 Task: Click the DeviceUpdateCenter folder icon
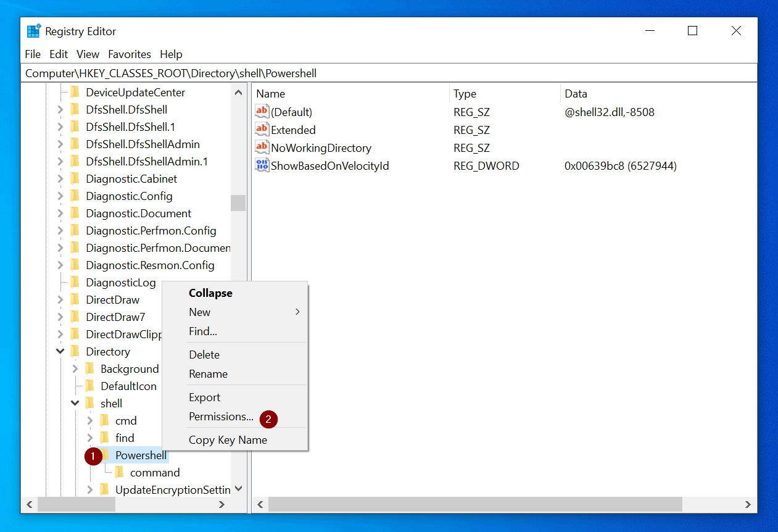75,92
